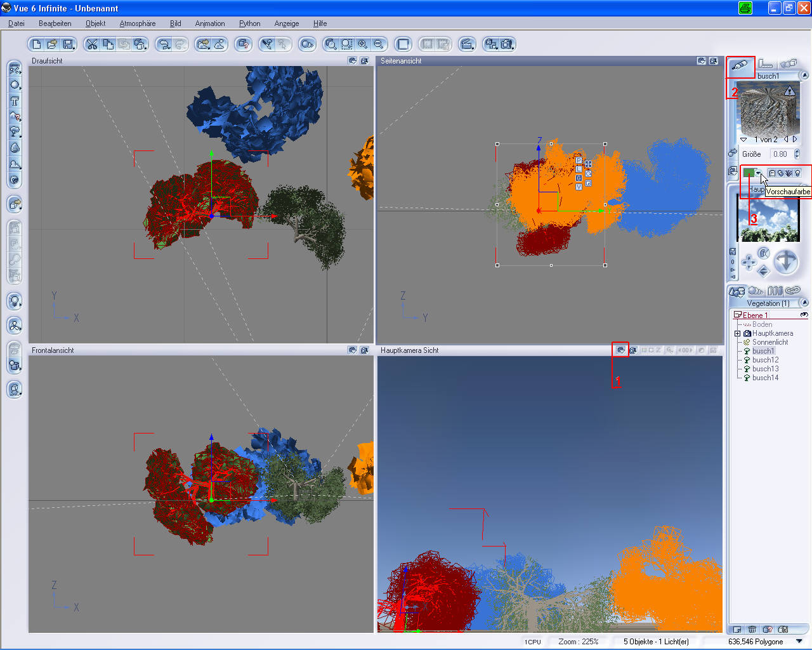Click the New scene toolbar icon
Viewport: 812px width, 650px height.
tap(37, 44)
